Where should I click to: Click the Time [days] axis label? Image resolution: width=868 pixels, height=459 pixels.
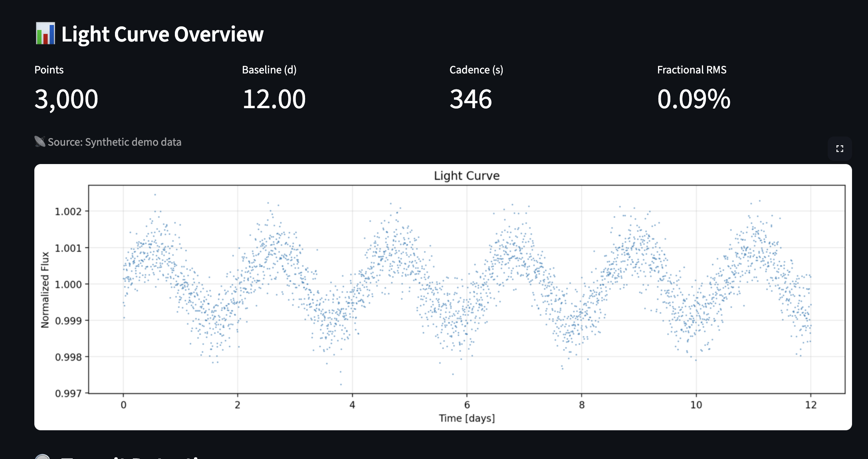(x=467, y=418)
